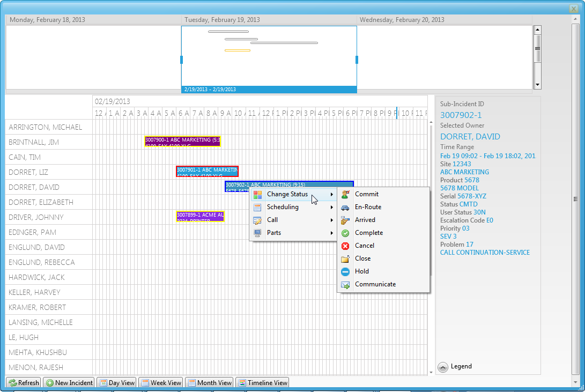Viewport: 585px width, 392px height.
Task: Open the ABC MARKETING site link
Action: (464, 172)
